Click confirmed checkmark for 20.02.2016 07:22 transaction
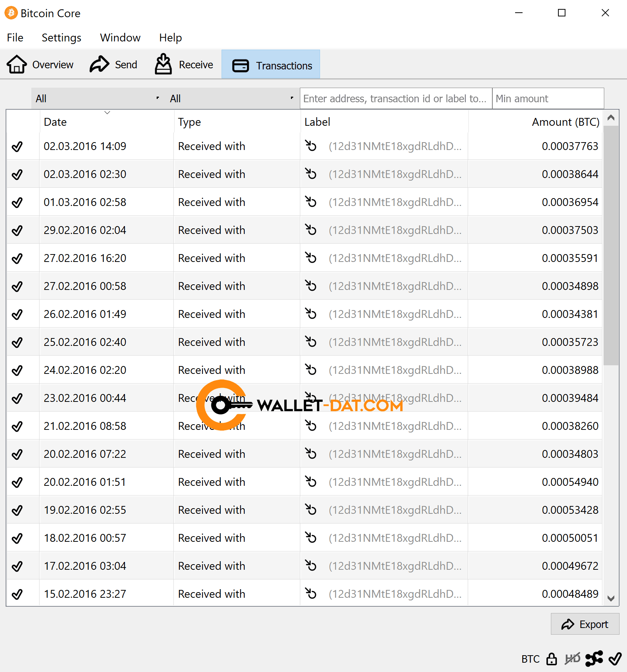Image resolution: width=627 pixels, height=672 pixels. pyautogui.click(x=17, y=454)
